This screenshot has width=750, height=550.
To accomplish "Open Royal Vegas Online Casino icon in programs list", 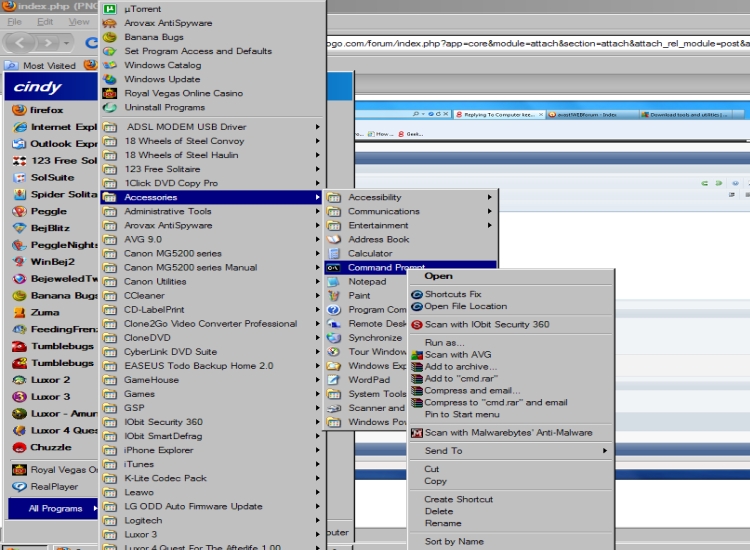I will [x=110, y=93].
